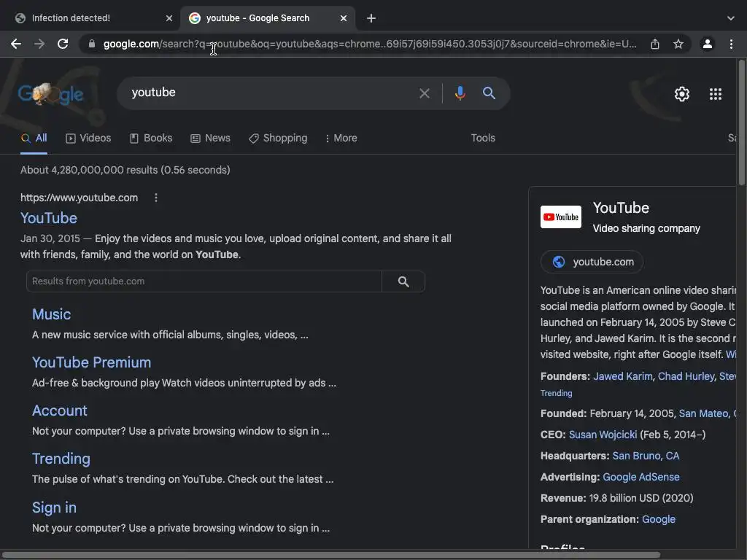Open the Account sitelink
The height and width of the screenshot is (560, 747).
tap(60, 411)
